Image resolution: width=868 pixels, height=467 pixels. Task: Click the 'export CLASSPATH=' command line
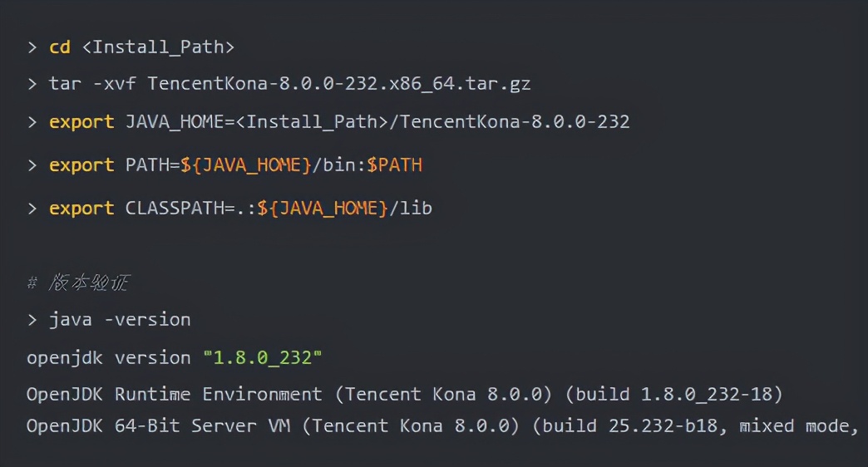point(229,208)
